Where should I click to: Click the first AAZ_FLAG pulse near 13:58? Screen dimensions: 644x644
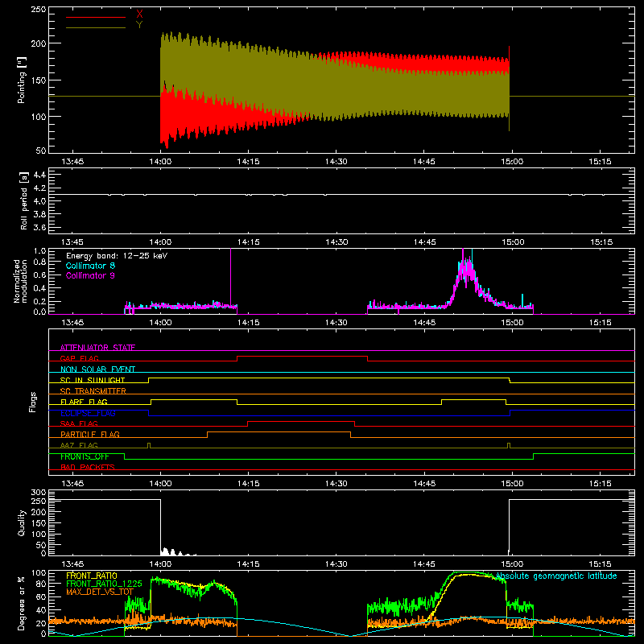coord(149,445)
